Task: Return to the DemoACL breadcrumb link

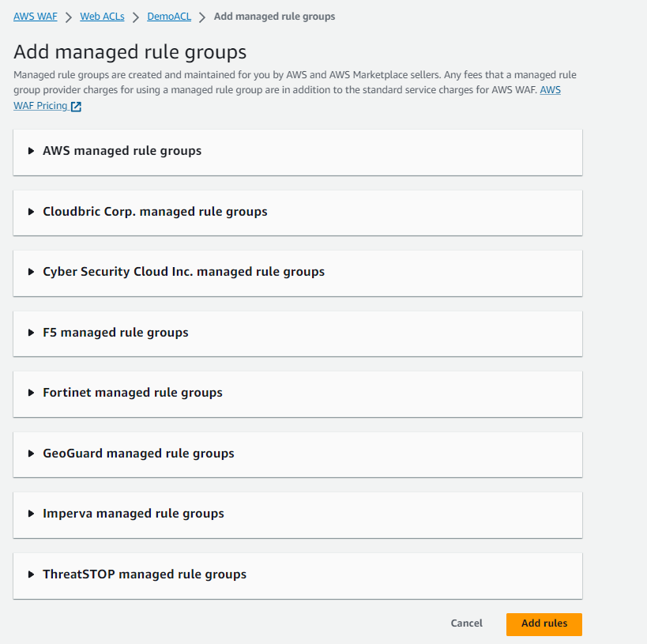Action: coord(169,17)
